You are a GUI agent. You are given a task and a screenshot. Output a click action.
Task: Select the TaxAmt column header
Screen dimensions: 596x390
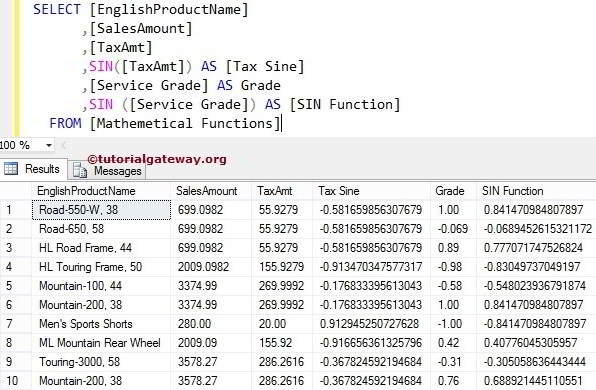[274, 191]
